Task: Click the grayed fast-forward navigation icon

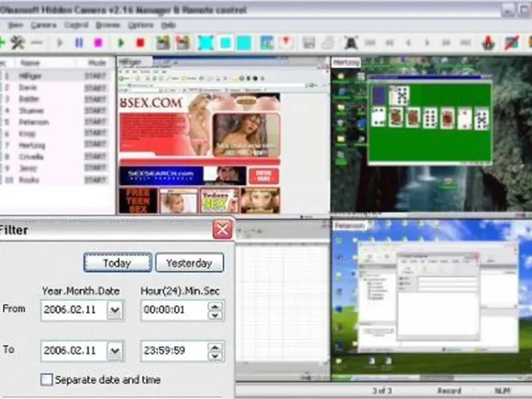Action: pos(446,43)
